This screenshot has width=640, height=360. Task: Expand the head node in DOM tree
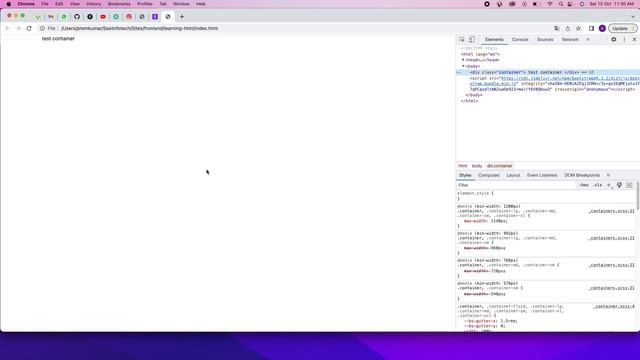463,60
